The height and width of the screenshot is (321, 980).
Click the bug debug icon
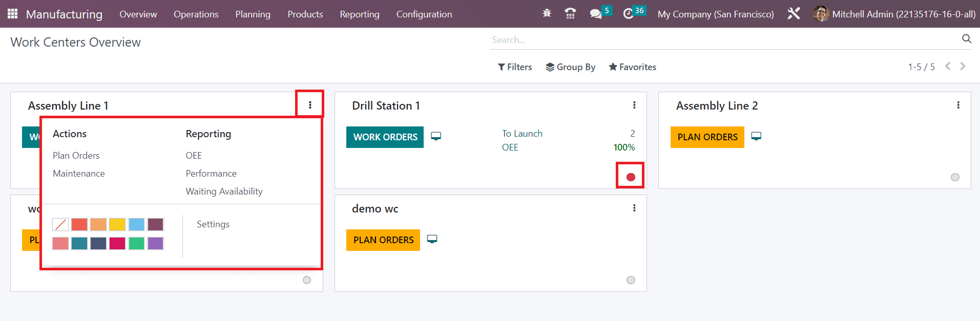point(547,14)
